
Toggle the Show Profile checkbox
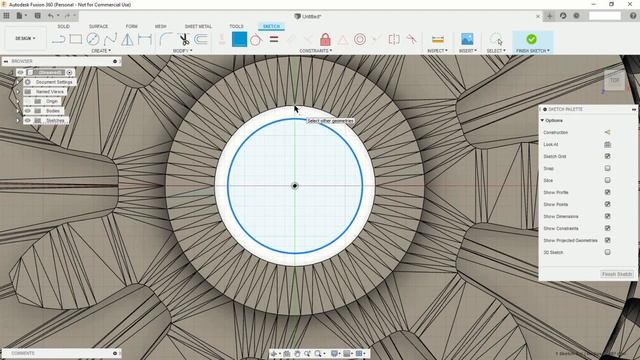pos(607,192)
